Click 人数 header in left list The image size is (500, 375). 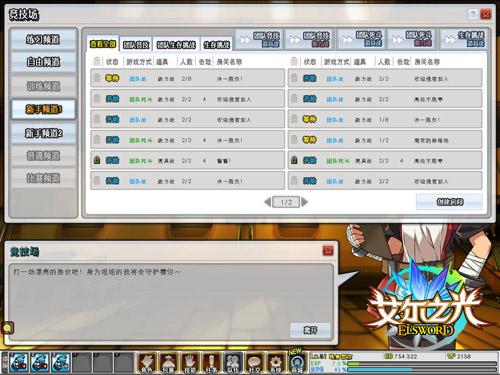(186, 62)
